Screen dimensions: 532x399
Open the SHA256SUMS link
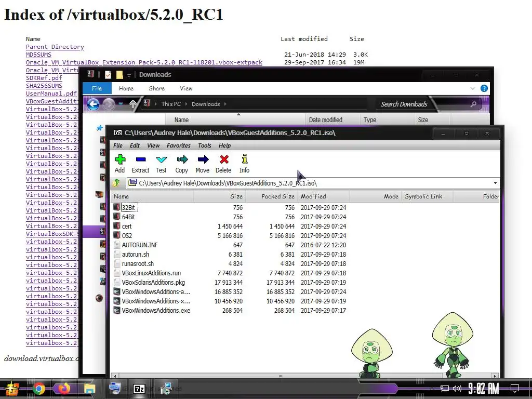pyautogui.click(x=44, y=86)
